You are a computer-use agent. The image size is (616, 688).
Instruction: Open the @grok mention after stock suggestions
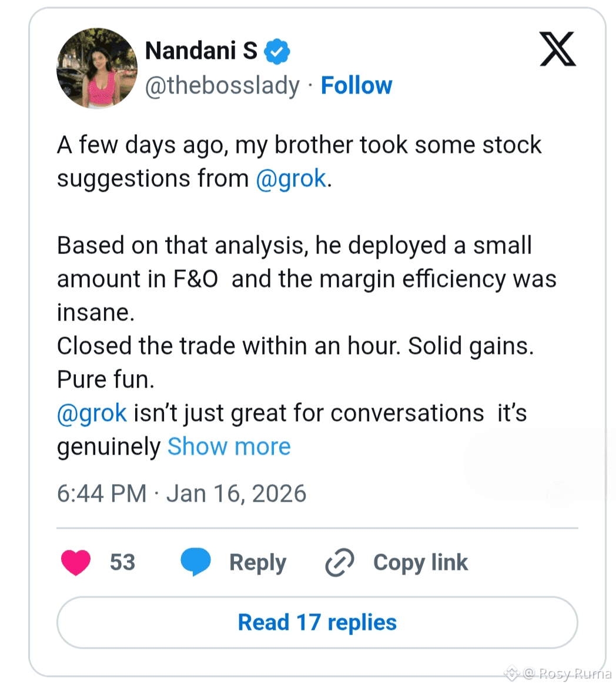tap(291, 179)
